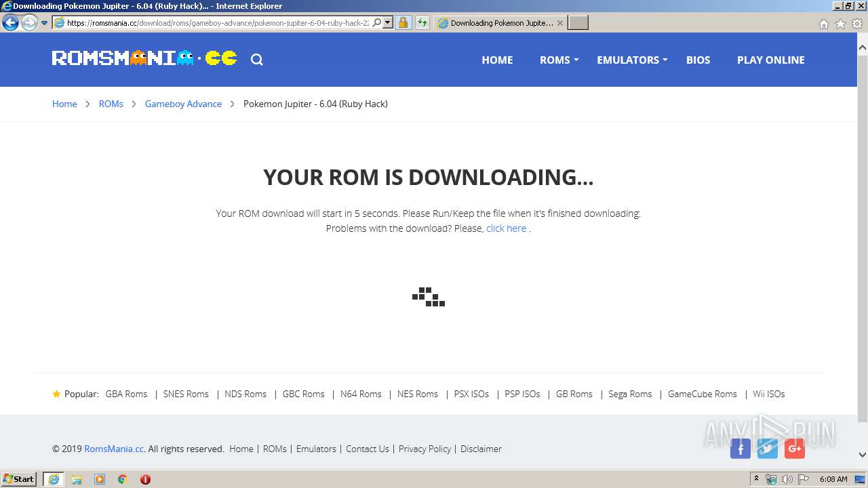The image size is (868, 488).
Task: Open the BIOS navigation item
Action: coord(698,60)
